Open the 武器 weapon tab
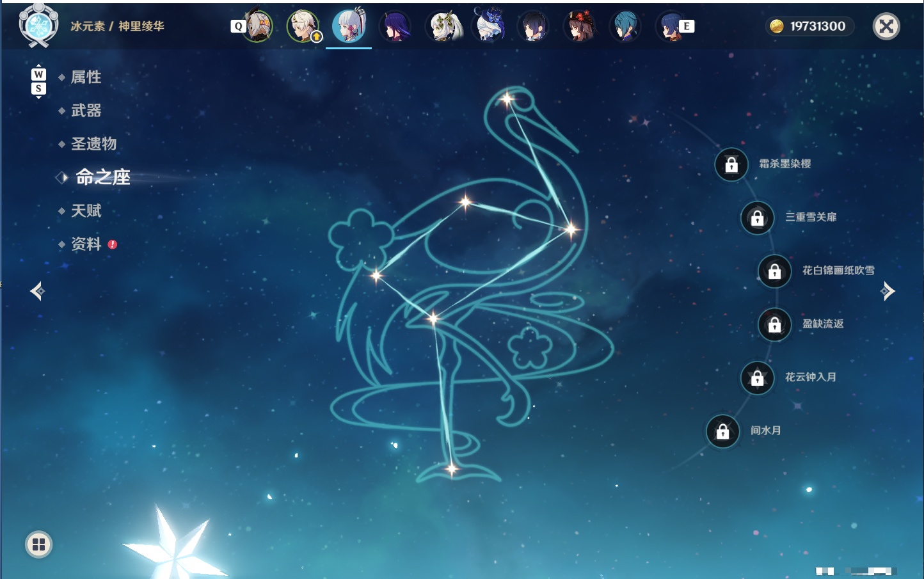This screenshot has height=579, width=924. tap(86, 111)
